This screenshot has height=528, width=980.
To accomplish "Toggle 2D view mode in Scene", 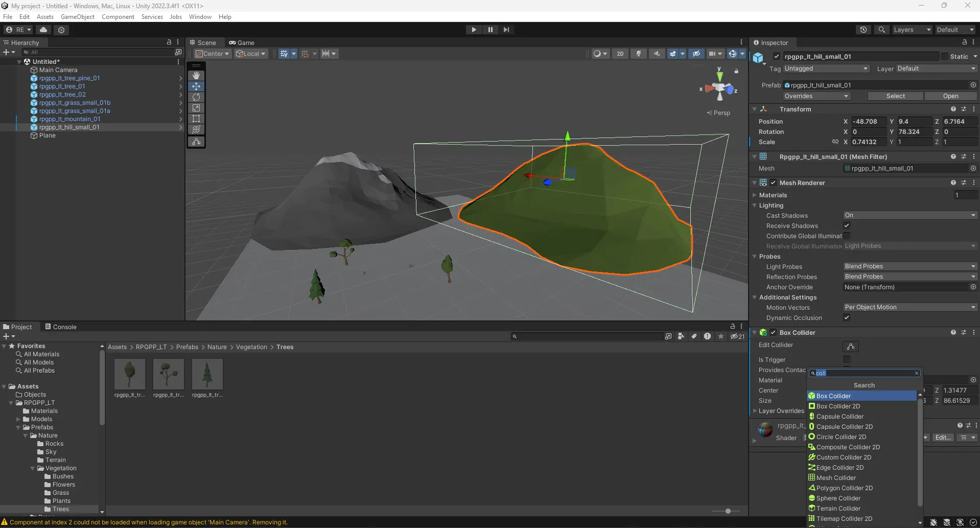I will [x=620, y=54].
